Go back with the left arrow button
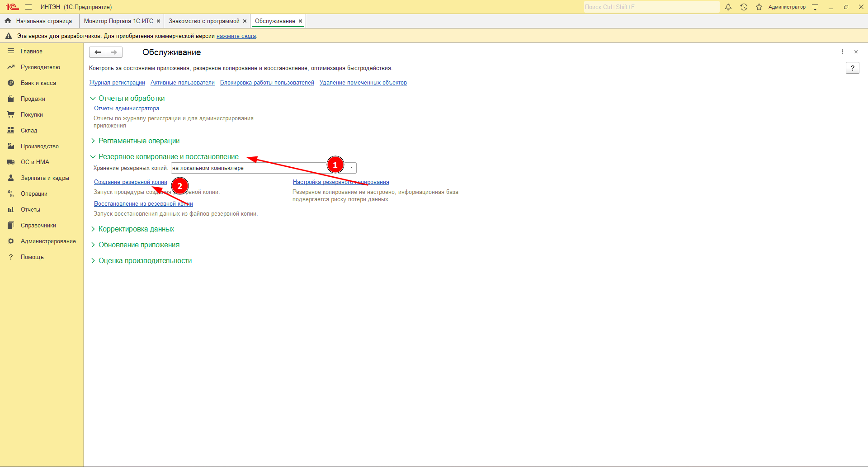The width and height of the screenshot is (868, 467). (x=98, y=52)
